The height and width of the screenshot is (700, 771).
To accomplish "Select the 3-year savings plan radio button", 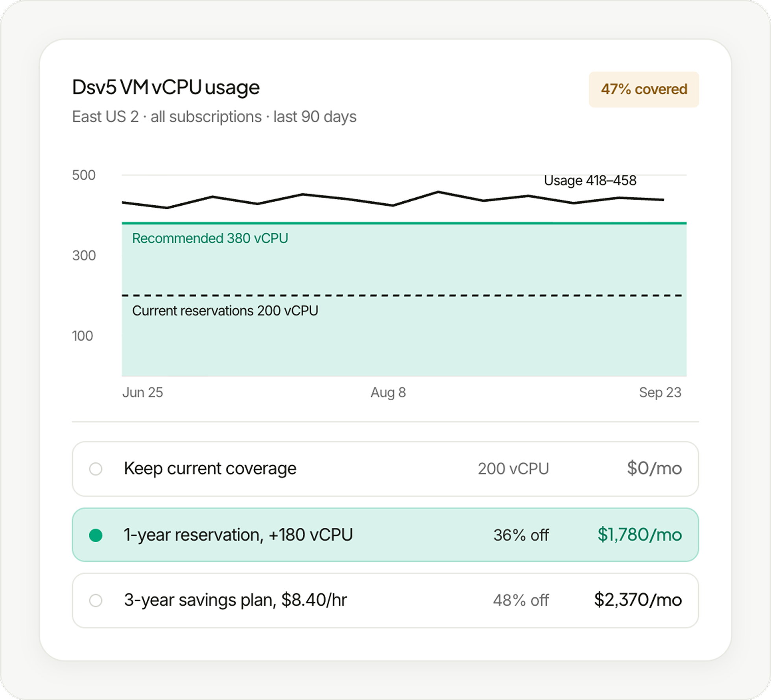I will [x=96, y=601].
